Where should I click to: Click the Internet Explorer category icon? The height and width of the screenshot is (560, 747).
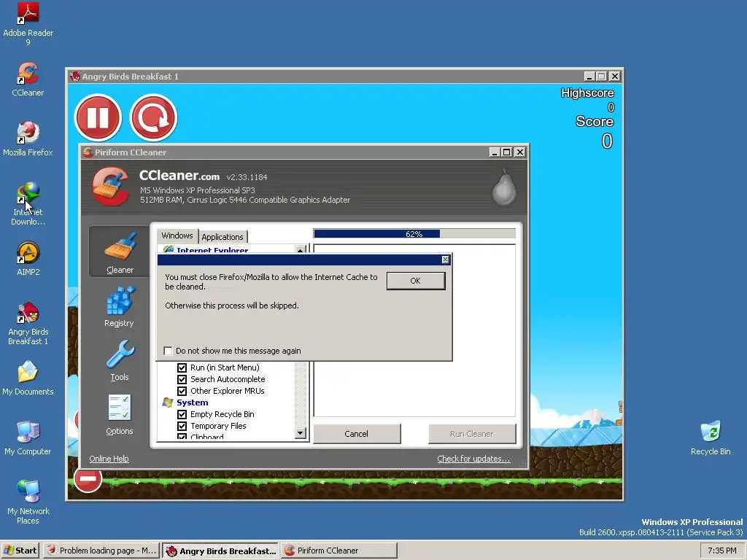pyautogui.click(x=169, y=249)
